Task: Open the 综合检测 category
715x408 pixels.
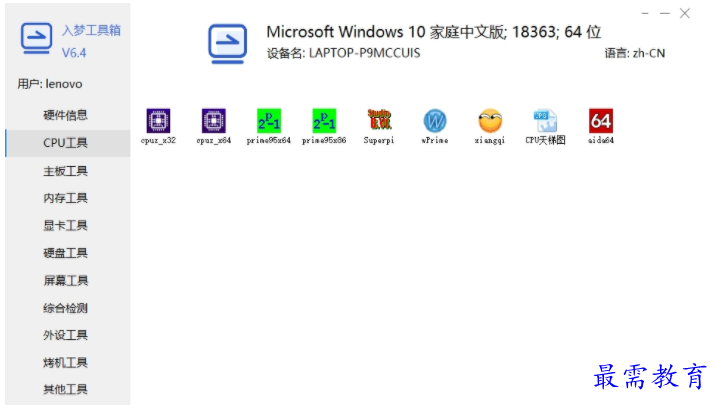Action: click(x=65, y=308)
